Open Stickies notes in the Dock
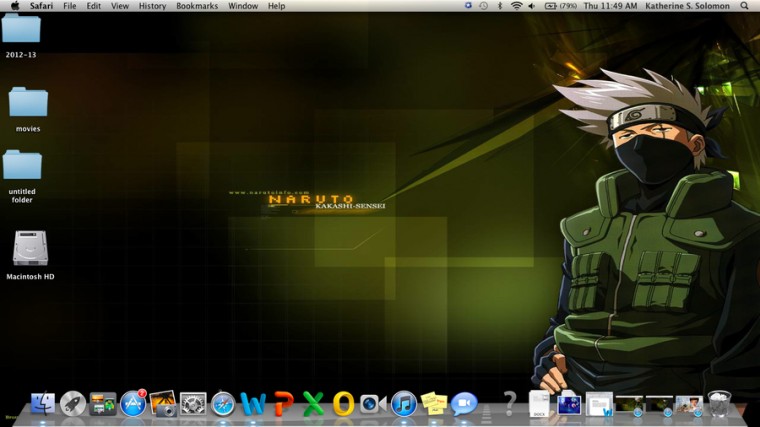Screen dimensions: 760x427 tap(433, 403)
